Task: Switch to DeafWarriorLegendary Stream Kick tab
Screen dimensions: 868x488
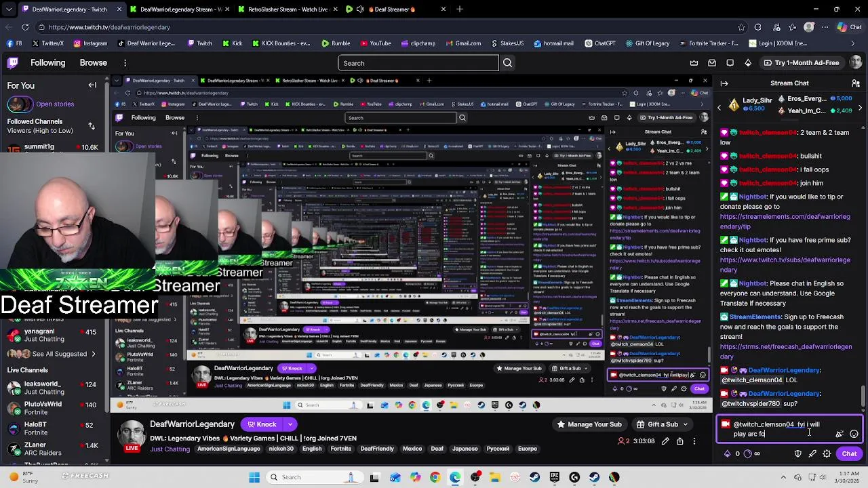Action: point(180,9)
